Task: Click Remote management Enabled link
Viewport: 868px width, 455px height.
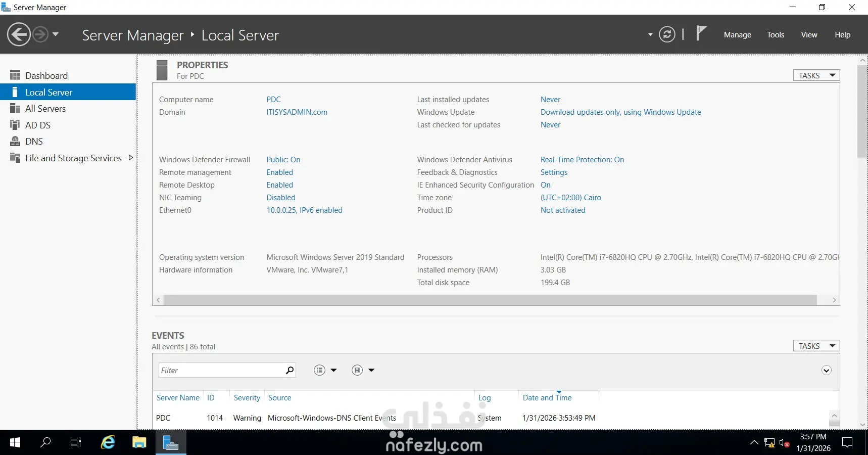Action: coord(279,172)
